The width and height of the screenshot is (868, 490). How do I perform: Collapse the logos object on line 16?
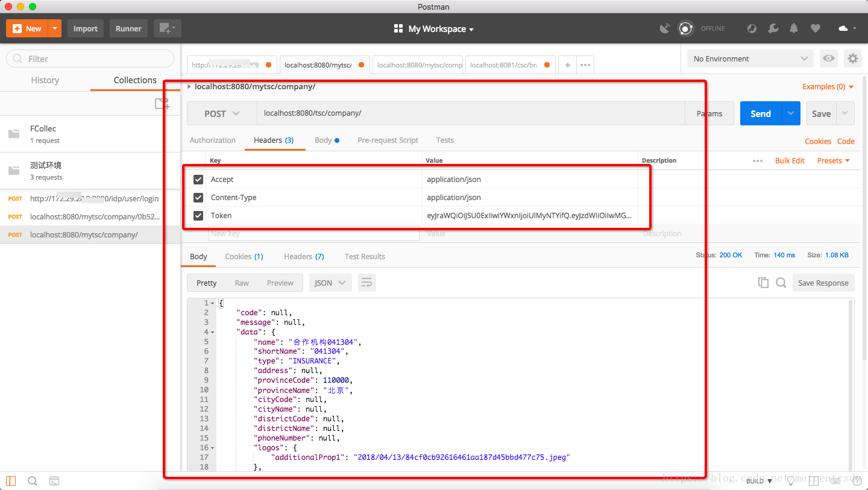[x=213, y=448]
